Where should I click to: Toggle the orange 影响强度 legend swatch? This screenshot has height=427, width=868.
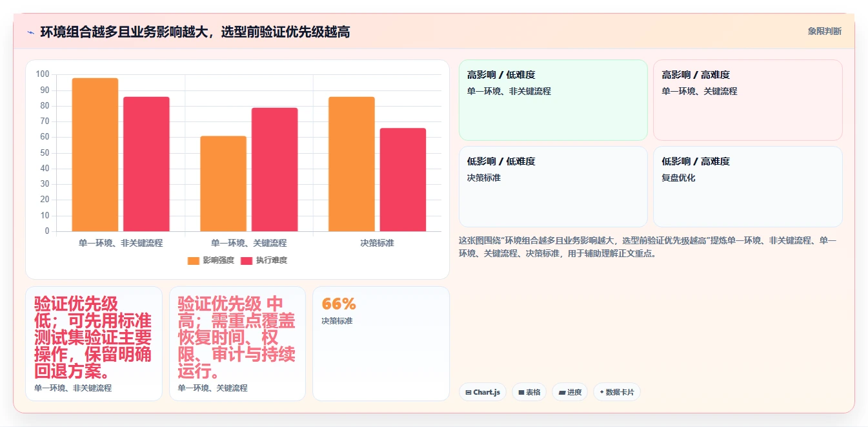coord(194,260)
